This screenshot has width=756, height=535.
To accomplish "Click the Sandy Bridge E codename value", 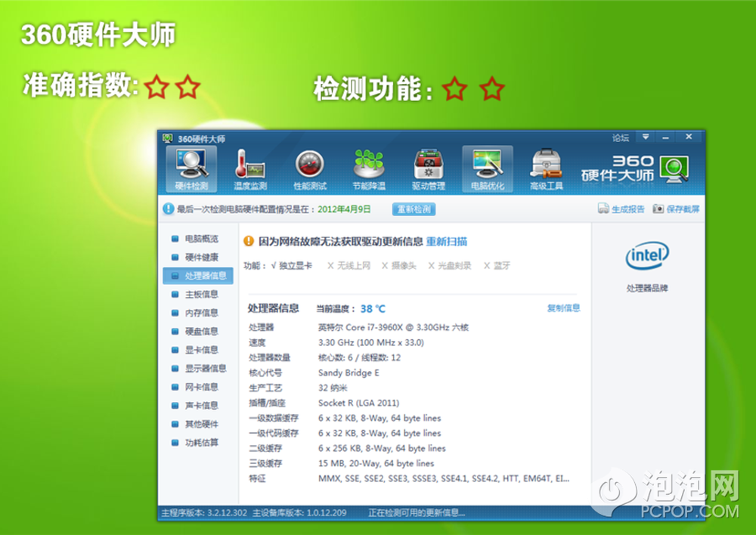I will [x=349, y=373].
